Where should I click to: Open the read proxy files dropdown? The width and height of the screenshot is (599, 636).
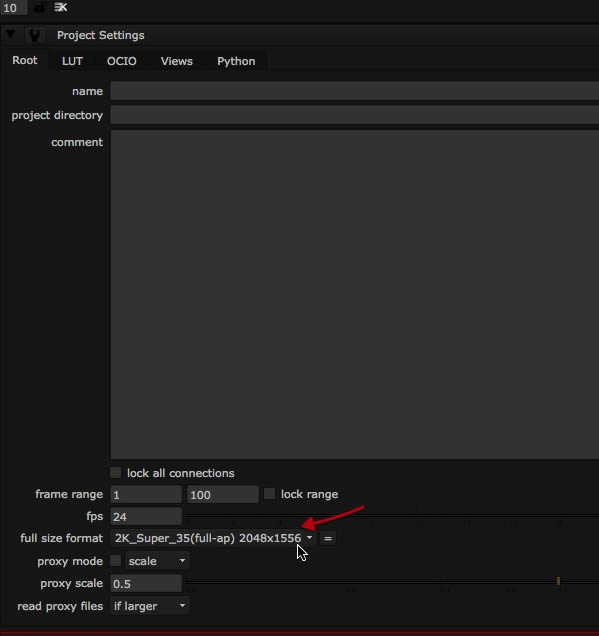[x=150, y=606]
